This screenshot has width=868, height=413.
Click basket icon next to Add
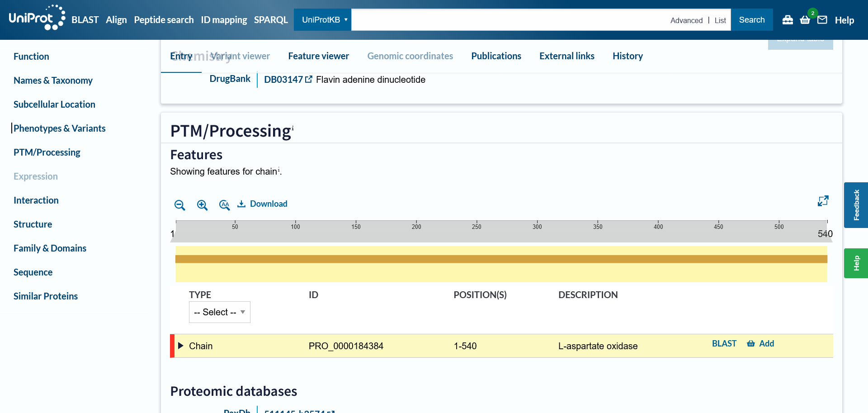[x=751, y=344]
